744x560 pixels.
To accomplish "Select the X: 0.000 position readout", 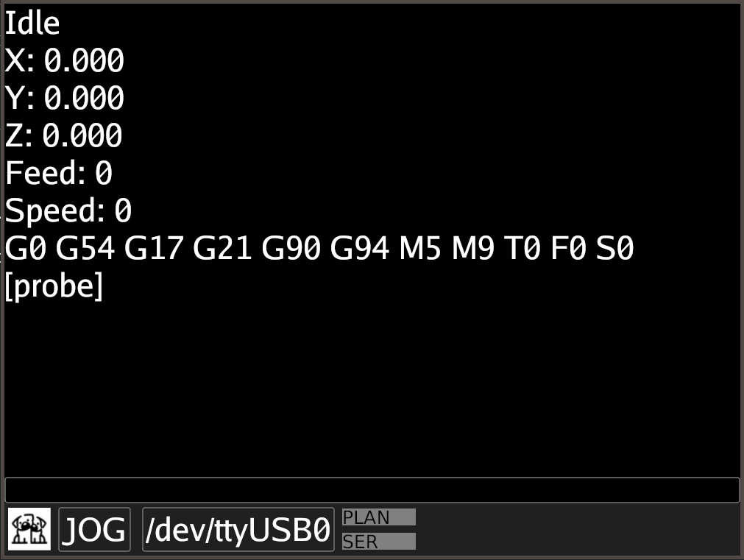I will click(65, 60).
